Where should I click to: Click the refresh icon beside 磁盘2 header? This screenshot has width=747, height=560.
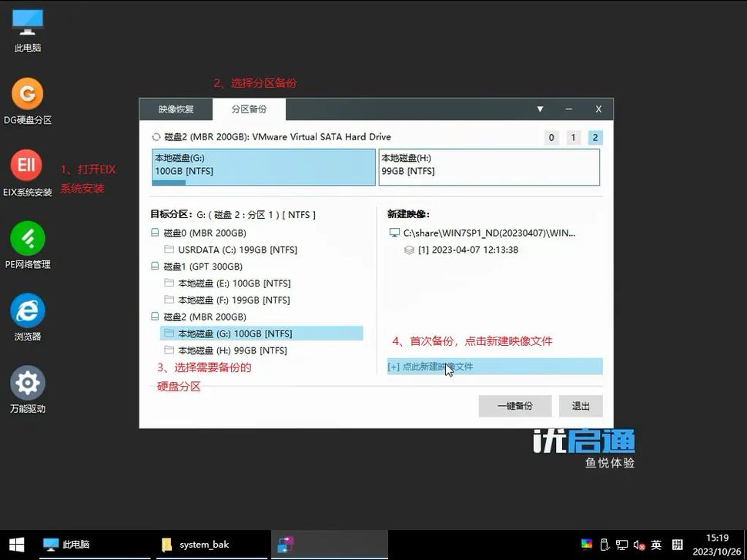156,137
